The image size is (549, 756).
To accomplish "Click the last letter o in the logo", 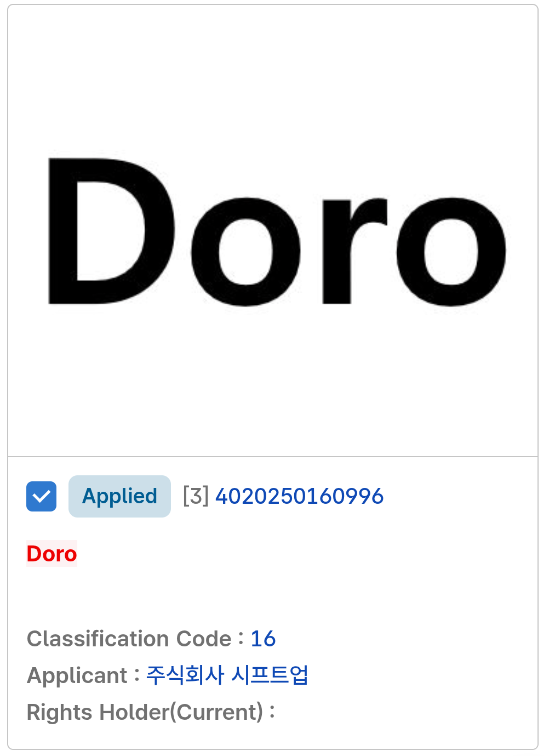I will (451, 252).
